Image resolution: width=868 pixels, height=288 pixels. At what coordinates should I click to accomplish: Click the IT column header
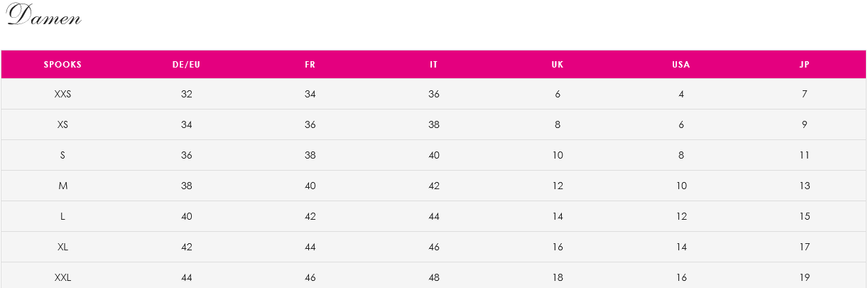(x=434, y=64)
